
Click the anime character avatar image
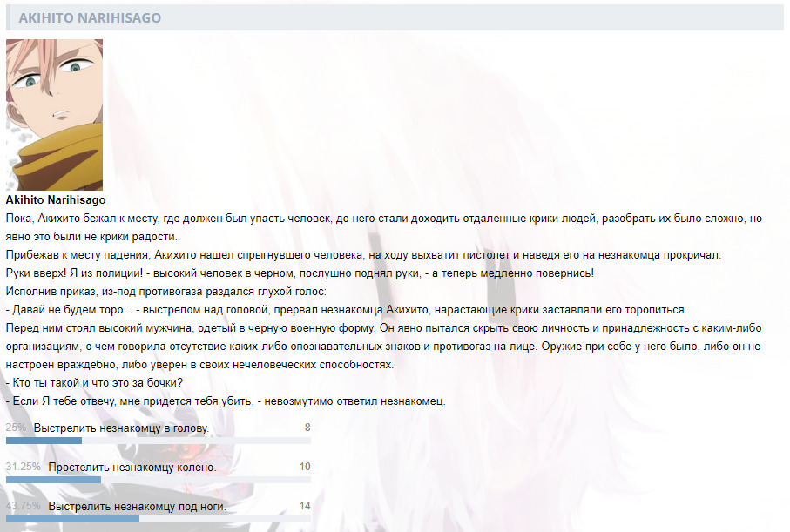54,114
